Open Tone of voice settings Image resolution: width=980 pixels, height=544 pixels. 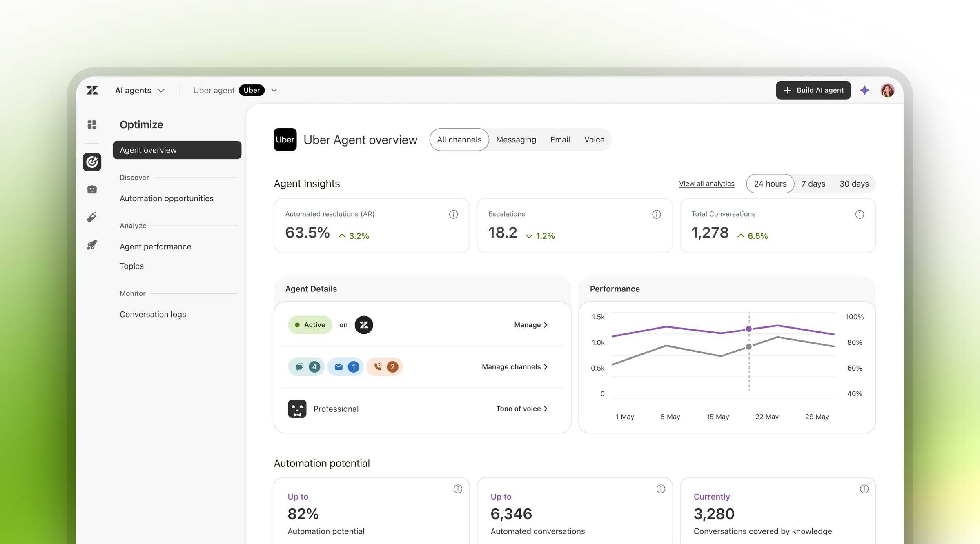[x=521, y=409]
